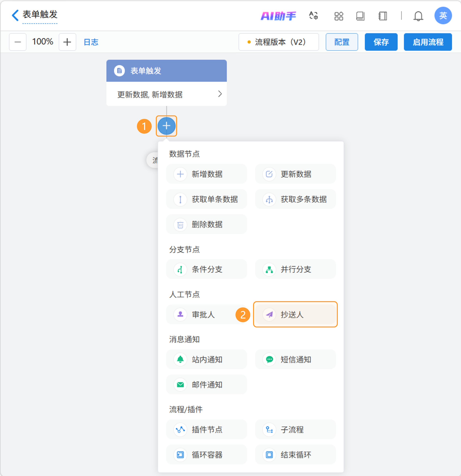Click the 配置 toggle button

[342, 42]
